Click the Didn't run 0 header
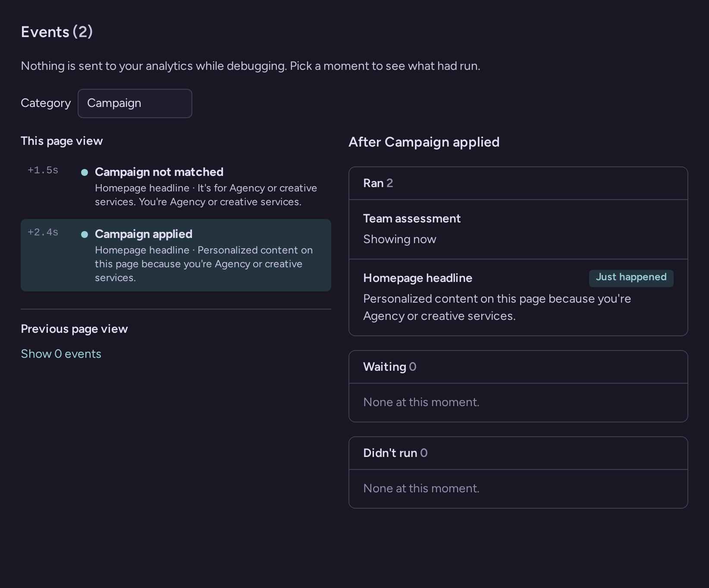Screen dimensions: 709x588 [518, 453]
